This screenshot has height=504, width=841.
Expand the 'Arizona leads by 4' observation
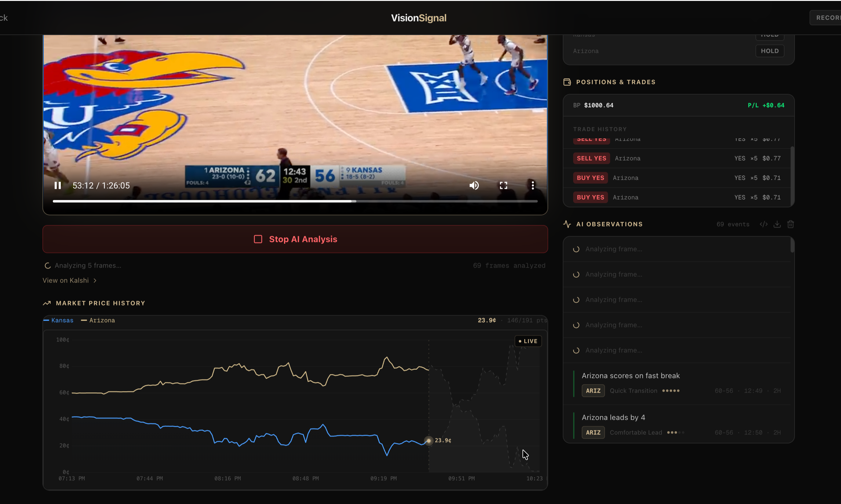613,417
